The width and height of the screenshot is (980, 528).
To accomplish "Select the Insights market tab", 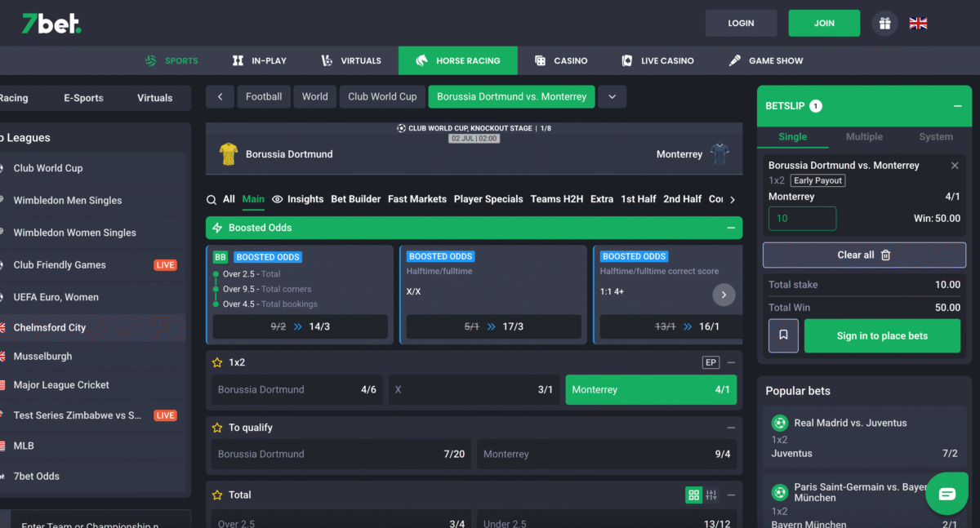I will [298, 199].
